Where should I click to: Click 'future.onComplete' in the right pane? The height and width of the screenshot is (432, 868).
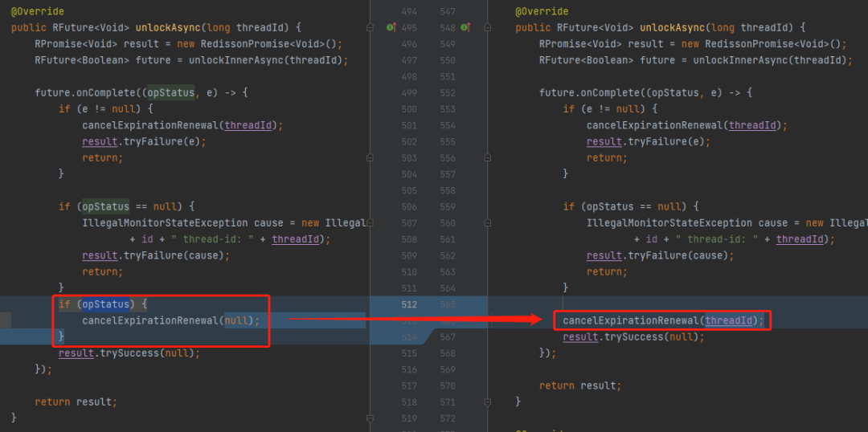click(589, 92)
